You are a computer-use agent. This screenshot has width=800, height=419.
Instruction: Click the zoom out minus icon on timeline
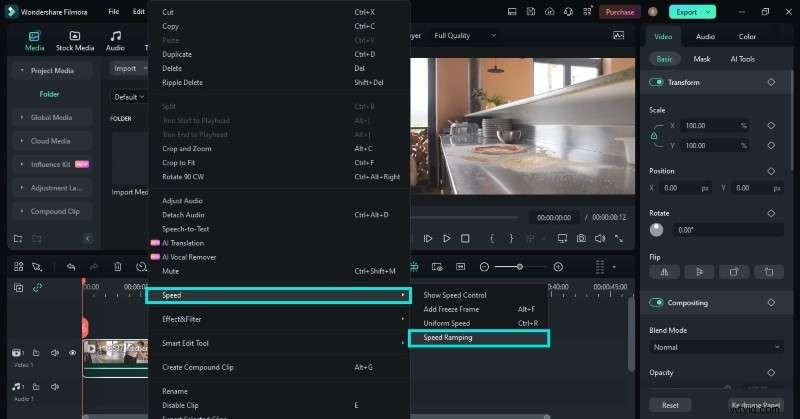484,267
